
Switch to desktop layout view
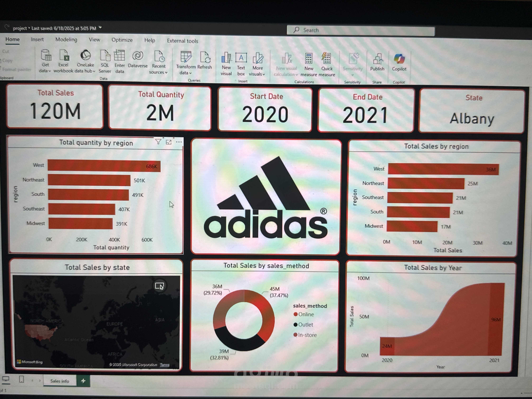tap(6, 379)
